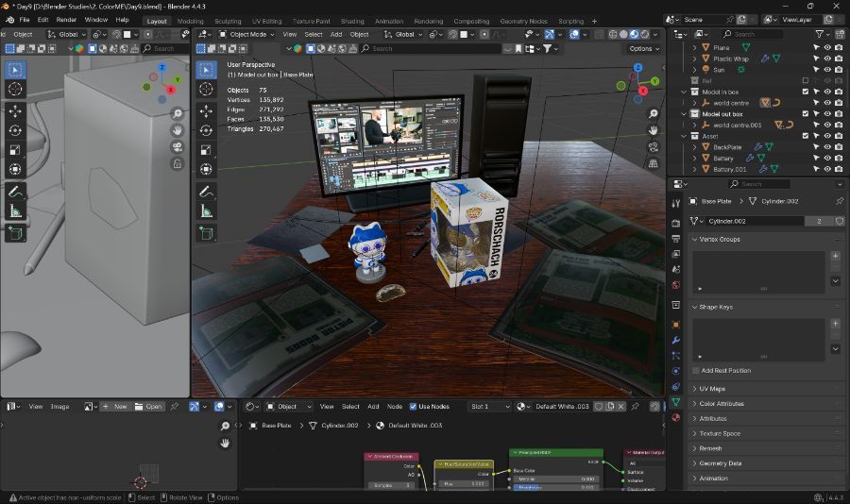Select the Annotate tool in main viewport
850x504 pixels.
pos(206,192)
